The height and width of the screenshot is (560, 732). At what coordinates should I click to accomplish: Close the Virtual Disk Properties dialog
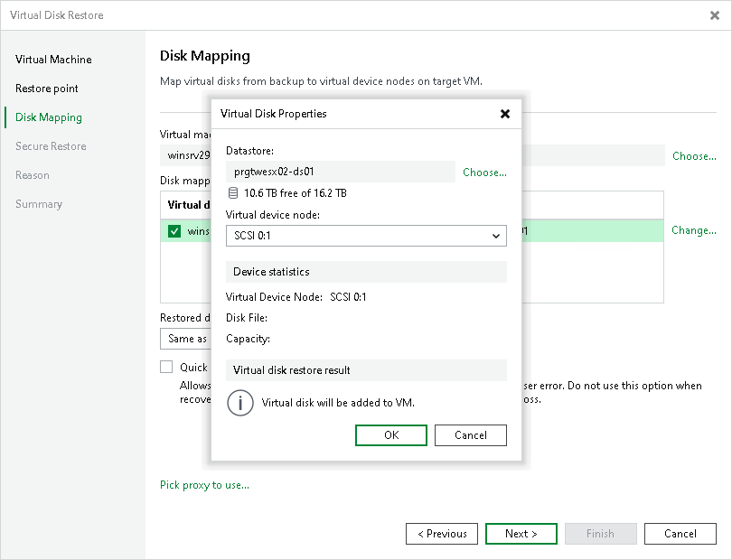[504, 114]
